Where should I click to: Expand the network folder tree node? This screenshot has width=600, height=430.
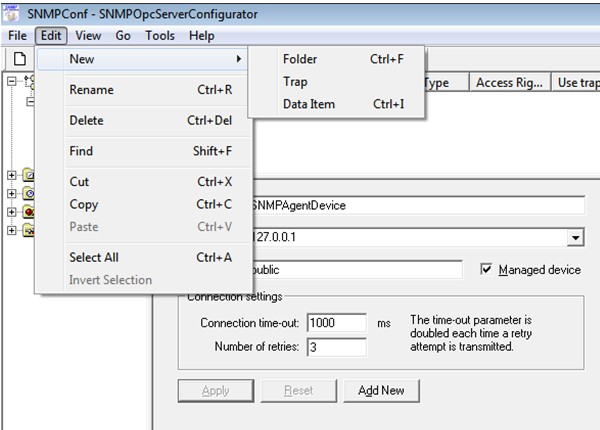coord(11,230)
